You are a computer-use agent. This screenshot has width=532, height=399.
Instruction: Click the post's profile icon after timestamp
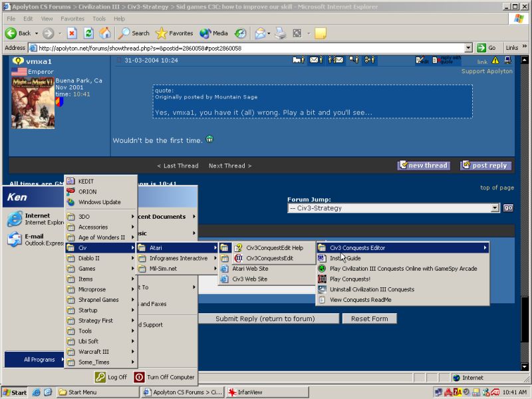click(298, 60)
